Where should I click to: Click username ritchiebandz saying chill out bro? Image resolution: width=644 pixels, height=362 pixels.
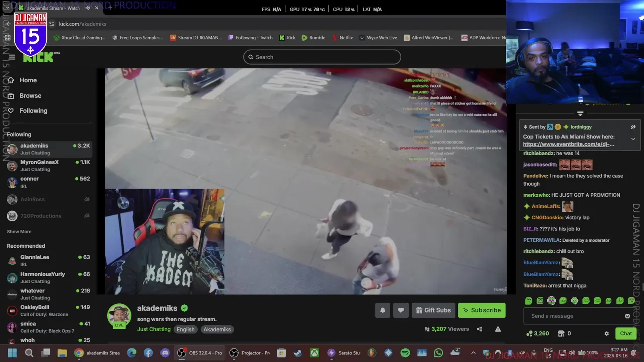[539, 251]
